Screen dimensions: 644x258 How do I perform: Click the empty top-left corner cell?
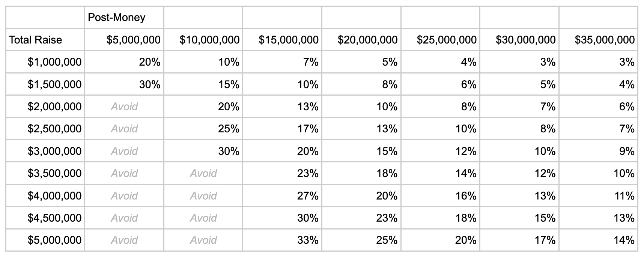pyautogui.click(x=45, y=17)
